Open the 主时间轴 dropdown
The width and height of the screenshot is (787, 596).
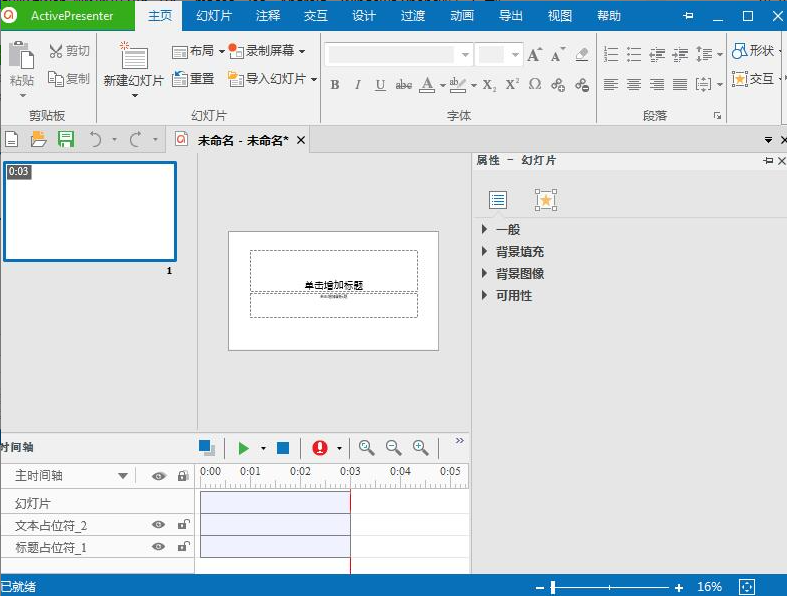[x=122, y=475]
